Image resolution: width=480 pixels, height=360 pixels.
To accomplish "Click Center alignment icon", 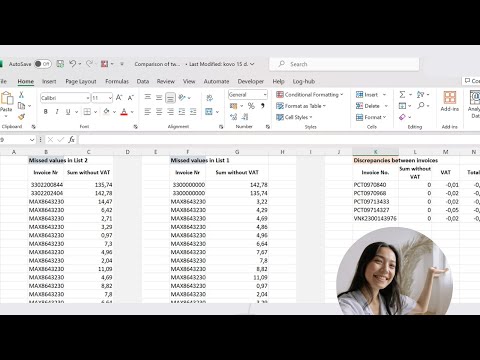I will pyautogui.click(x=159, y=112).
